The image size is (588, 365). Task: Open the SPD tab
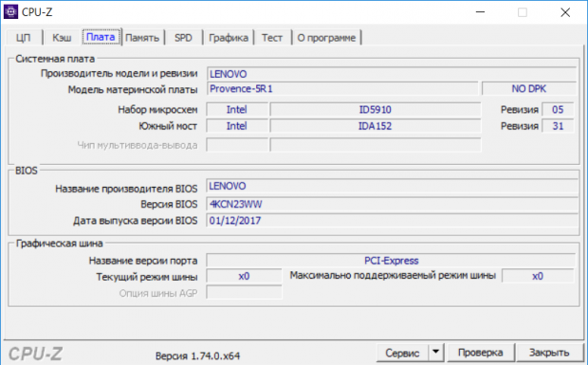pyautogui.click(x=183, y=38)
